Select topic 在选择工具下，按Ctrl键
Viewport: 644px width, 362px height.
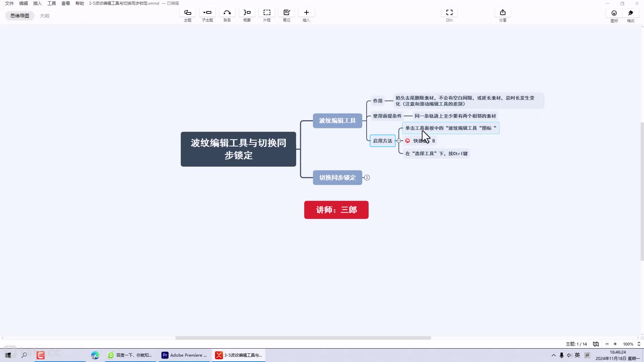tap(436, 154)
